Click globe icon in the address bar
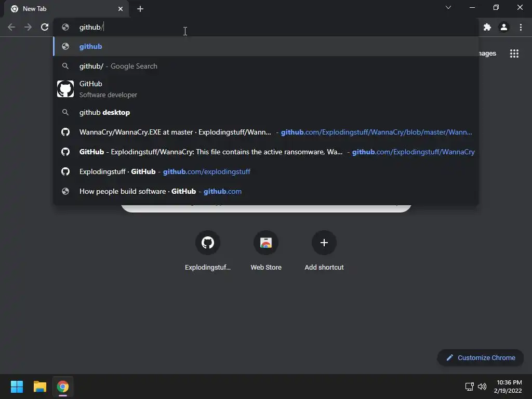 (65, 27)
